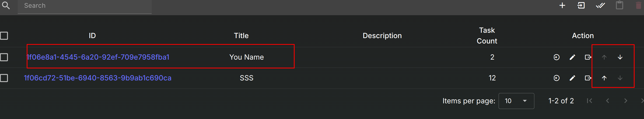Click the Search input field
The height and width of the screenshot is (119, 644).
[x=84, y=6]
